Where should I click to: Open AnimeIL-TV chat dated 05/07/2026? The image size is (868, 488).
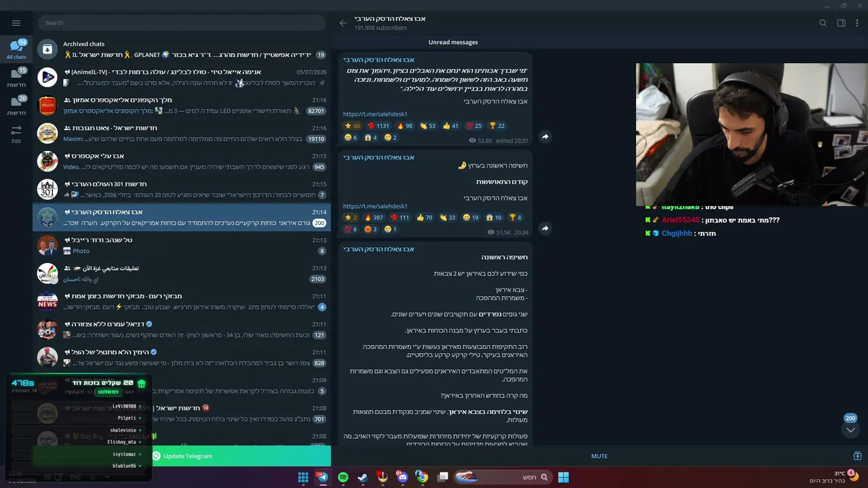(x=182, y=77)
